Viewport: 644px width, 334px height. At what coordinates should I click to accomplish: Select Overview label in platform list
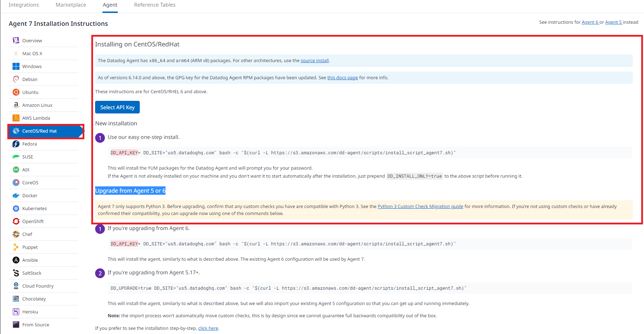point(32,40)
